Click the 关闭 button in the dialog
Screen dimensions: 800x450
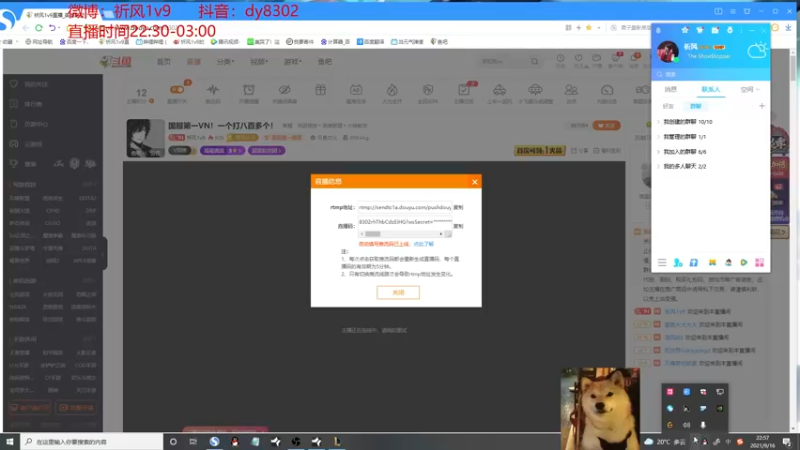[x=398, y=292]
